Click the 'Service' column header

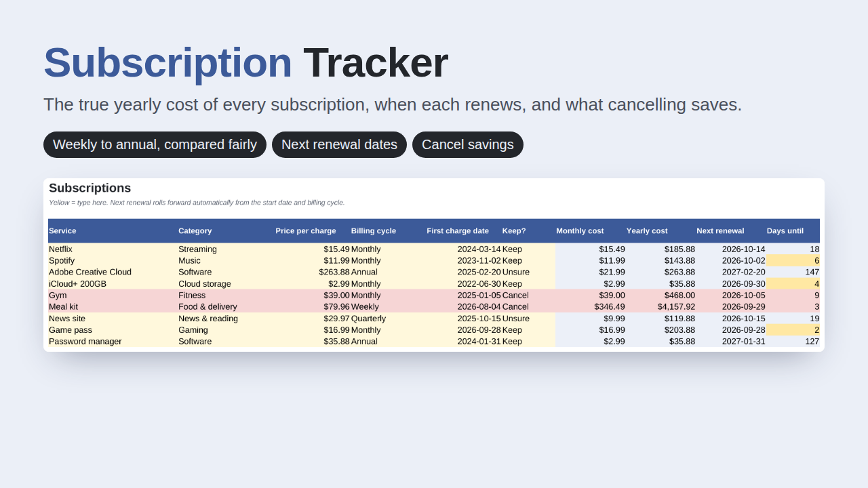pyautogui.click(x=113, y=231)
